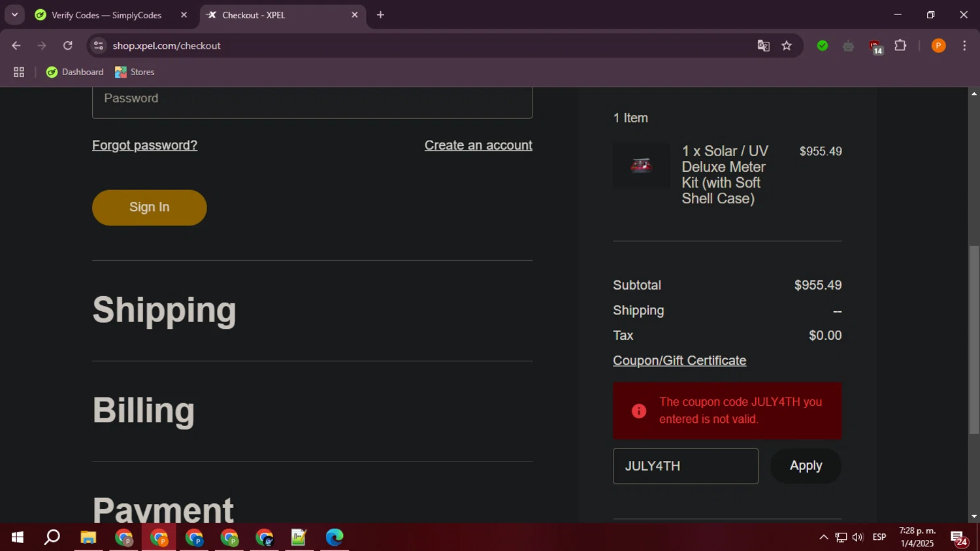Bookmark this page with star
The width and height of the screenshot is (980, 551).
point(787,46)
